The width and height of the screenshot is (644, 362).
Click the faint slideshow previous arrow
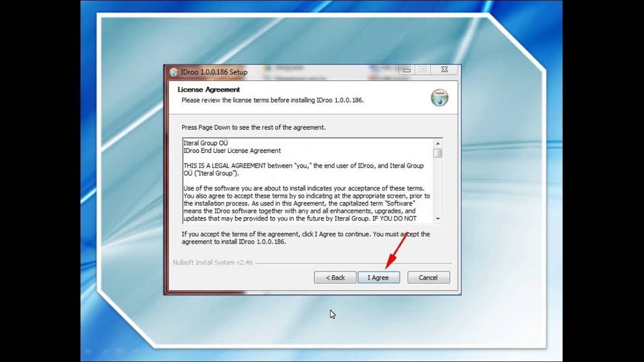(89, 351)
